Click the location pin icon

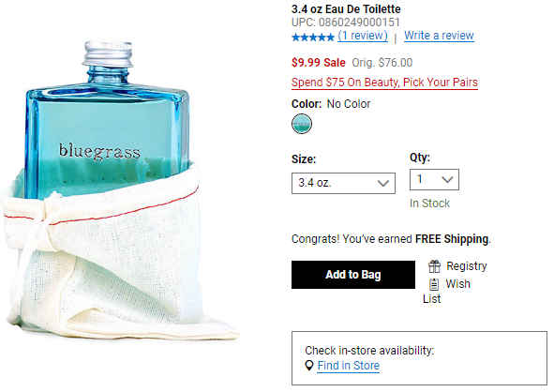(x=309, y=365)
